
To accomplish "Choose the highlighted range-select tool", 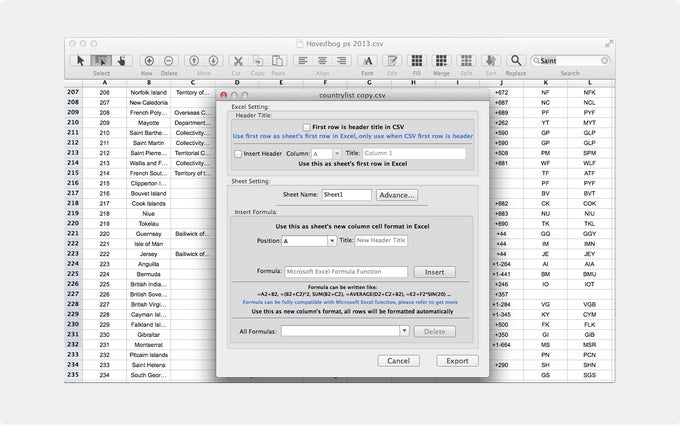I will pos(101,61).
